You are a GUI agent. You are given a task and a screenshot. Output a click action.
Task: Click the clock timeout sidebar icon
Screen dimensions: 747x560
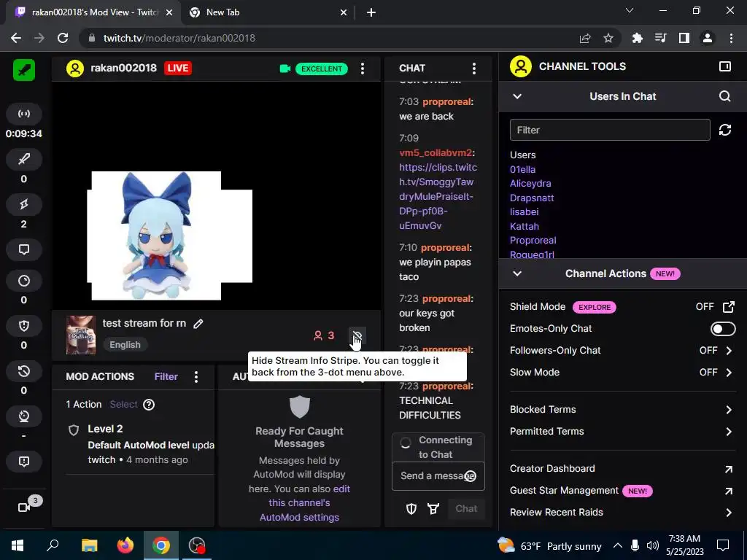(x=24, y=281)
